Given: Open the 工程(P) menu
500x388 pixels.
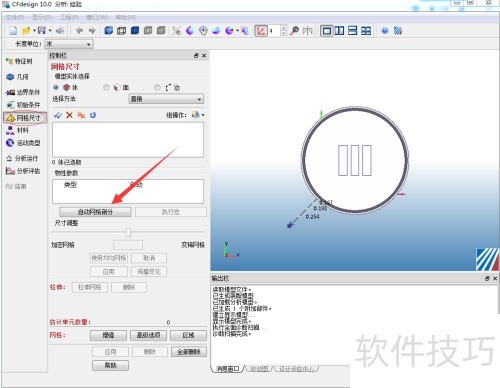Looking at the screenshot, I should point(69,17).
